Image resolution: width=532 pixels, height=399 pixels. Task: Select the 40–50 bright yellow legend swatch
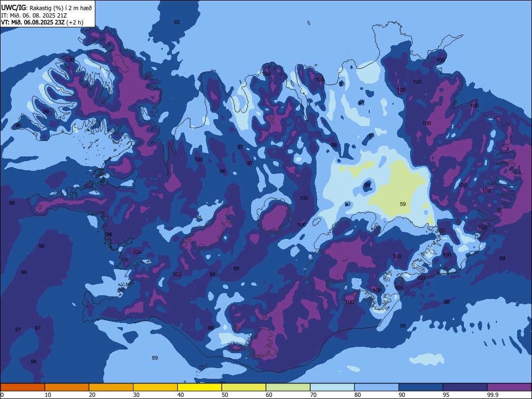coord(199,387)
